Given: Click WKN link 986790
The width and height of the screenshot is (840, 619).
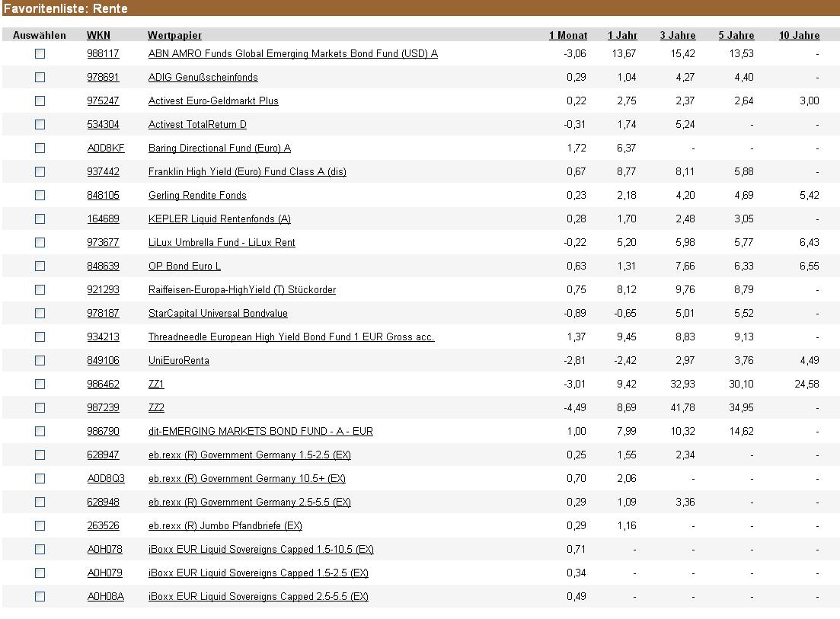Looking at the screenshot, I should pos(103,431).
